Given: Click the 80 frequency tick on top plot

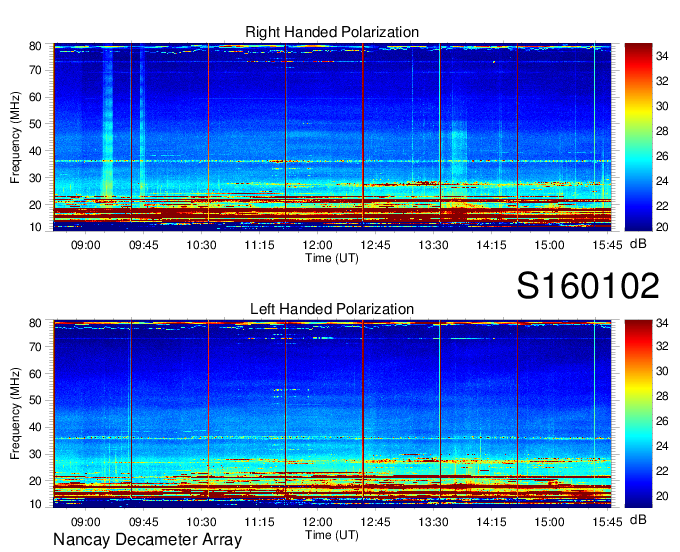Looking at the screenshot, I should [35, 46].
